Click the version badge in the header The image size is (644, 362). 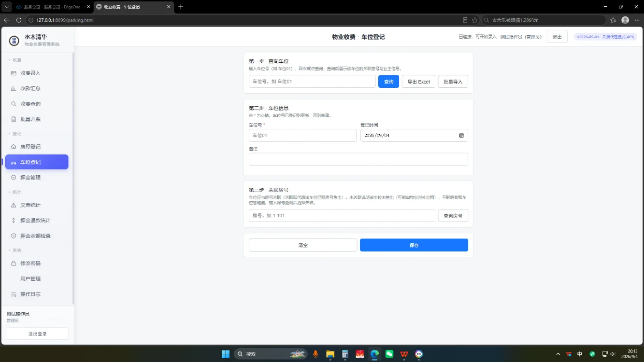pyautogui.click(x=605, y=37)
